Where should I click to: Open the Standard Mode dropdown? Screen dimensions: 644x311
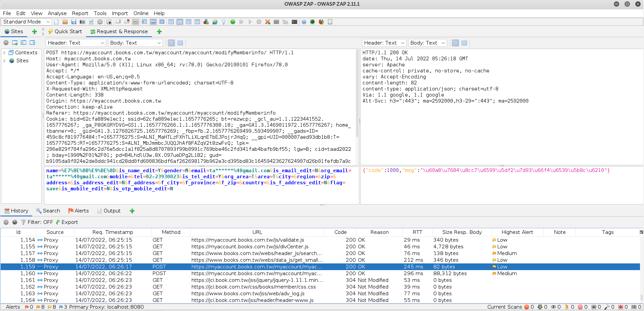point(26,22)
